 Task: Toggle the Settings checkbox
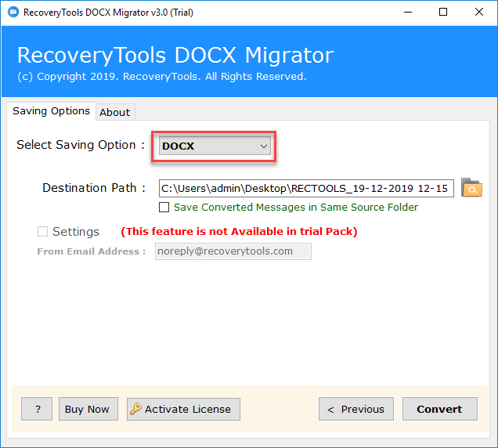(42, 232)
